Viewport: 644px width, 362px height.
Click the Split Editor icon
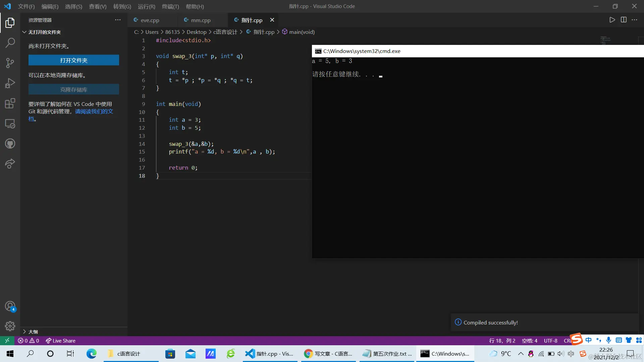click(x=624, y=20)
